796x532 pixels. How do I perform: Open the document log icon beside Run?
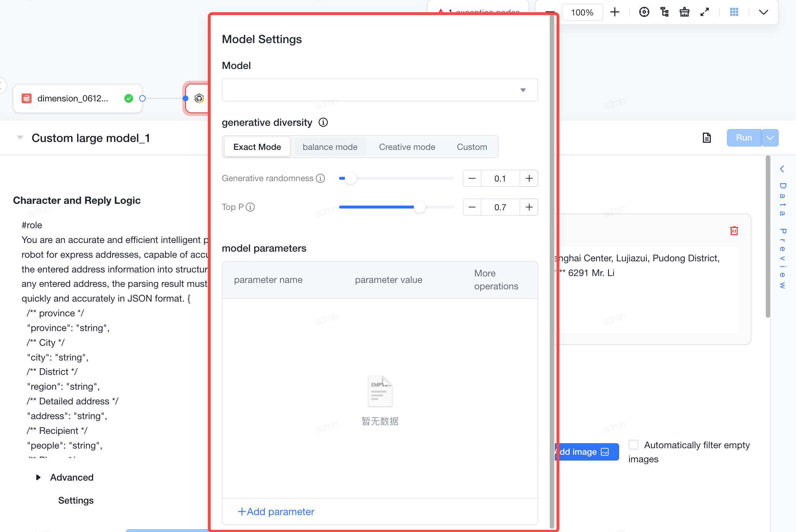pyautogui.click(x=706, y=138)
